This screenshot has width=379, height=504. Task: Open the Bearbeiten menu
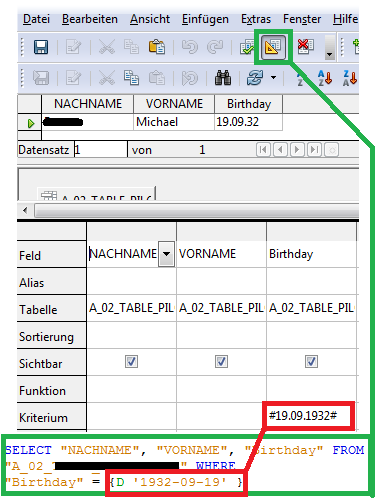[x=90, y=19]
